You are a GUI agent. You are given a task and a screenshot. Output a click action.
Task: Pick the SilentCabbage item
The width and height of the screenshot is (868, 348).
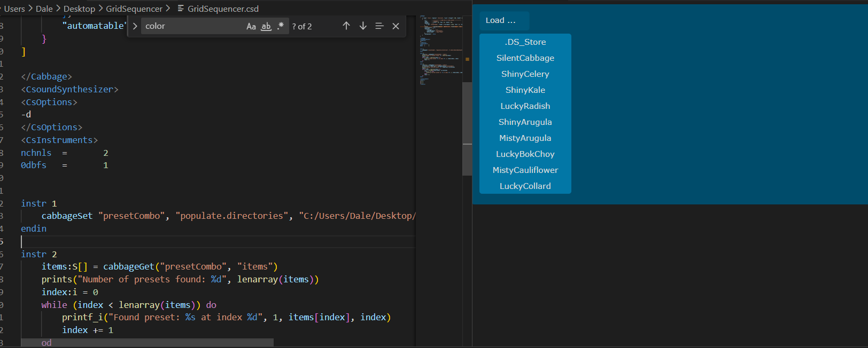(525, 58)
